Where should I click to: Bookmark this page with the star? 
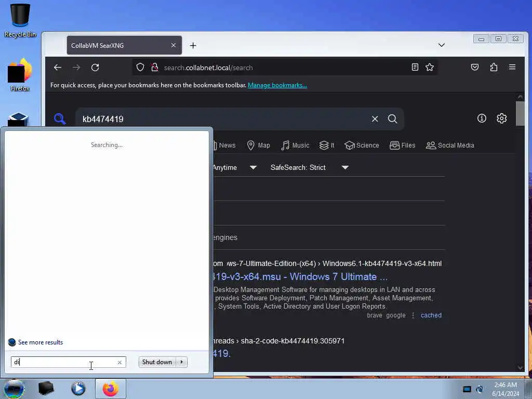click(430, 67)
